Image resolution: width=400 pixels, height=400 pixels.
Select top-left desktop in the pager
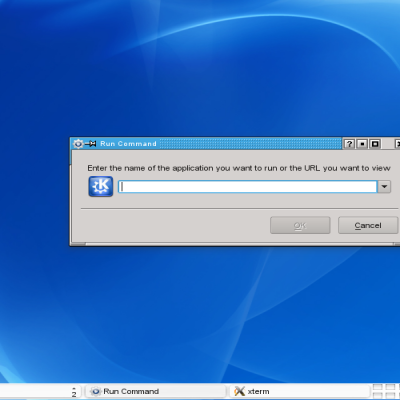(x=377, y=387)
